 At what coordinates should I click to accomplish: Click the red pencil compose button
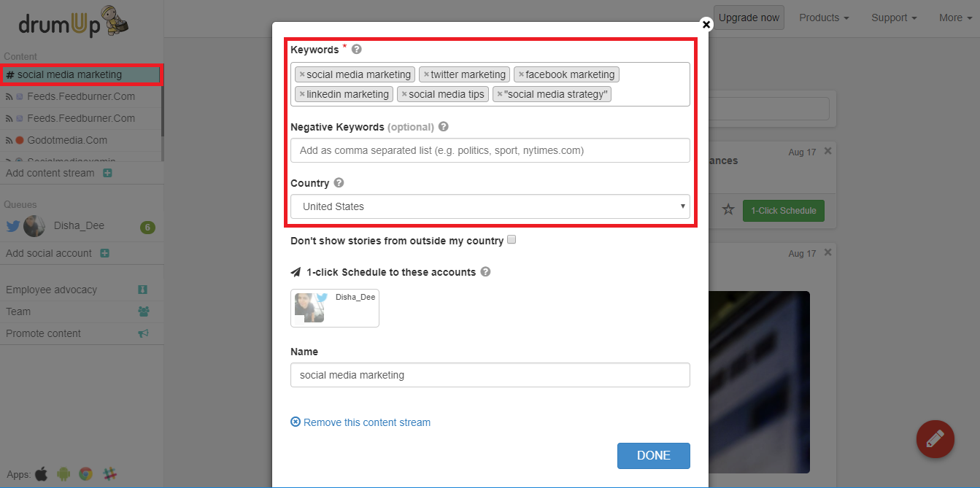click(x=935, y=438)
